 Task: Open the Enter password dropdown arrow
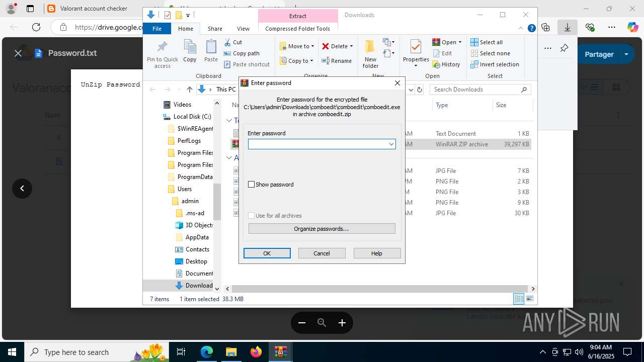pyautogui.click(x=391, y=144)
